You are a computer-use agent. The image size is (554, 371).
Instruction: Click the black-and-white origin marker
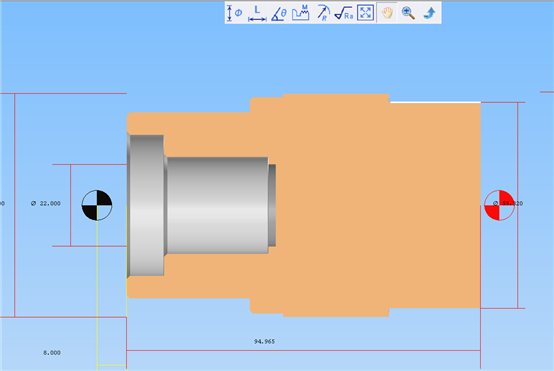[97, 205]
